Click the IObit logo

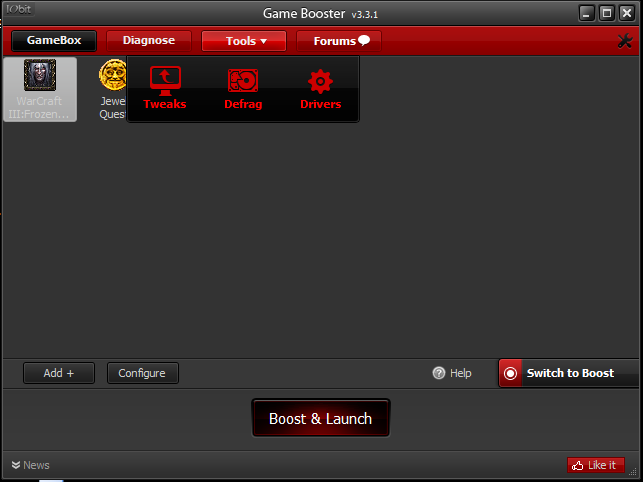tap(19, 9)
